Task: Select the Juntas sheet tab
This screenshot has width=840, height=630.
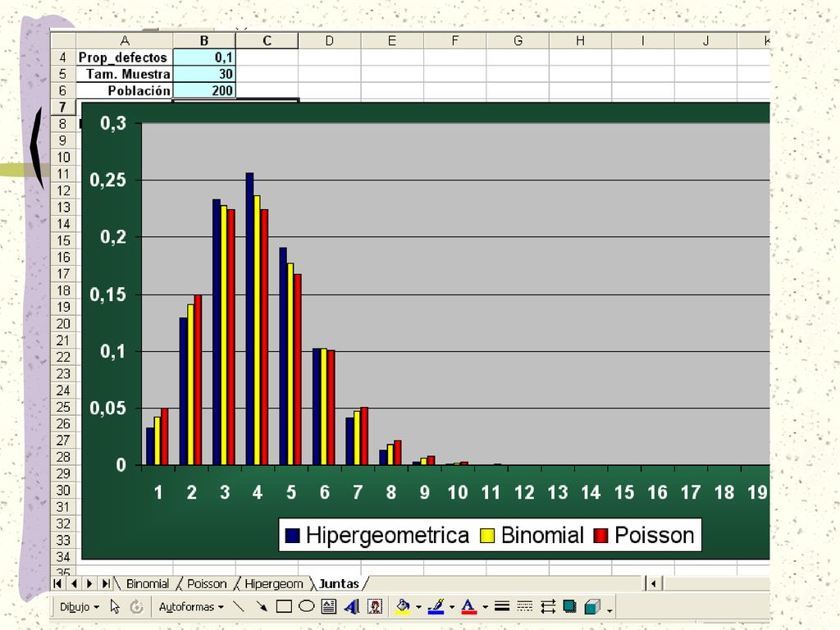Action: pyautogui.click(x=339, y=583)
